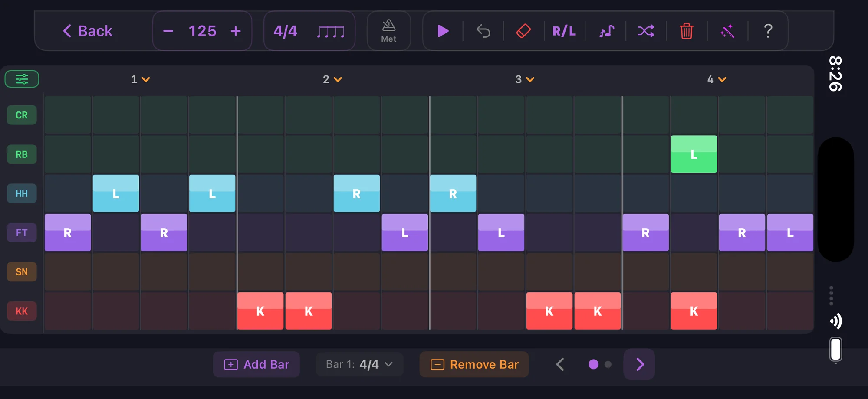Expand the beat 4 dropdown chevron

(722, 79)
